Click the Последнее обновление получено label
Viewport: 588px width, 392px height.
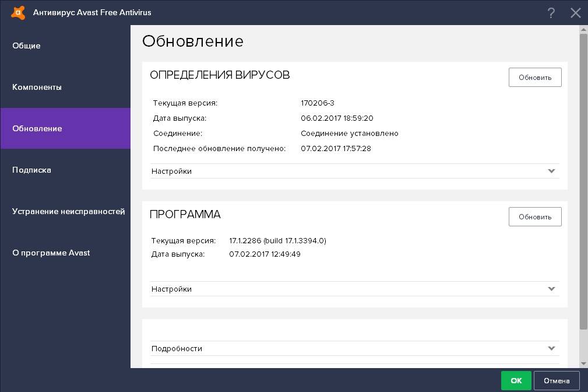click(x=219, y=149)
